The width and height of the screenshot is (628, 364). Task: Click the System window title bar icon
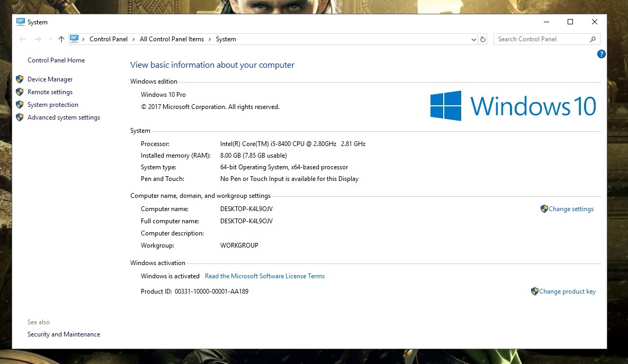(x=21, y=22)
